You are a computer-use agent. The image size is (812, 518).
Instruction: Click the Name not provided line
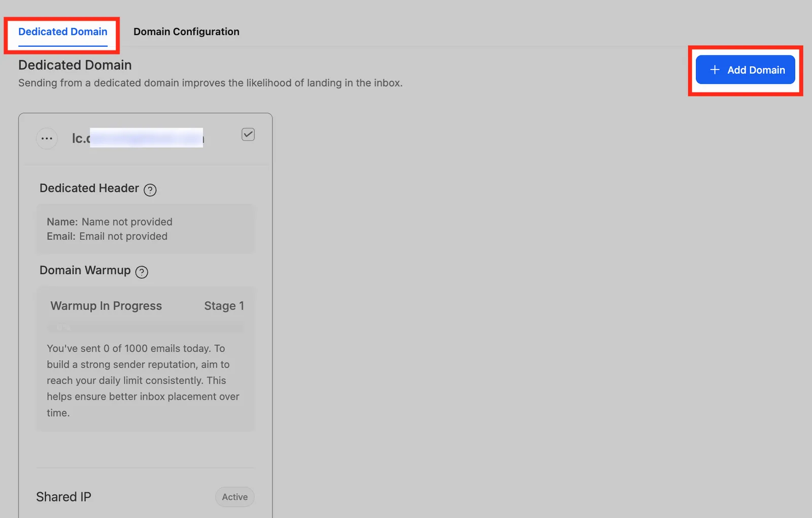110,222
